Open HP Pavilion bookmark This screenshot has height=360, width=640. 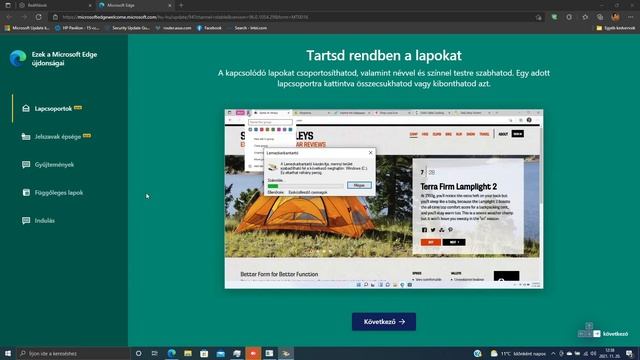(x=77, y=28)
